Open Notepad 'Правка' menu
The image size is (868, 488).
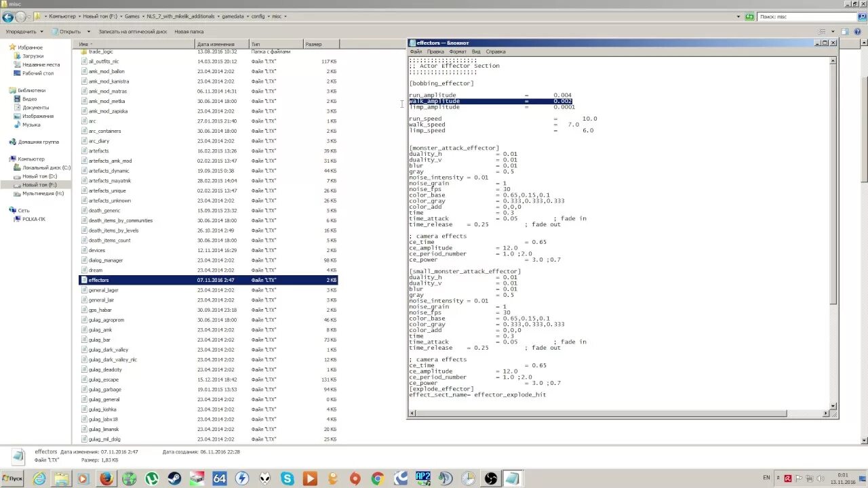[x=435, y=52]
